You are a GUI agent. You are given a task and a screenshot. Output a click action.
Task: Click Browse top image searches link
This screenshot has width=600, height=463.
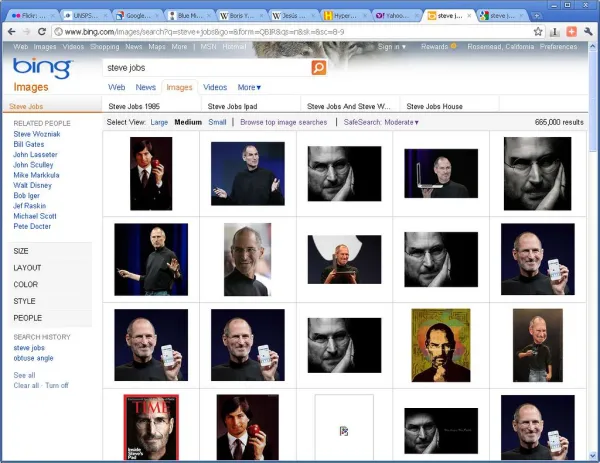tap(284, 122)
